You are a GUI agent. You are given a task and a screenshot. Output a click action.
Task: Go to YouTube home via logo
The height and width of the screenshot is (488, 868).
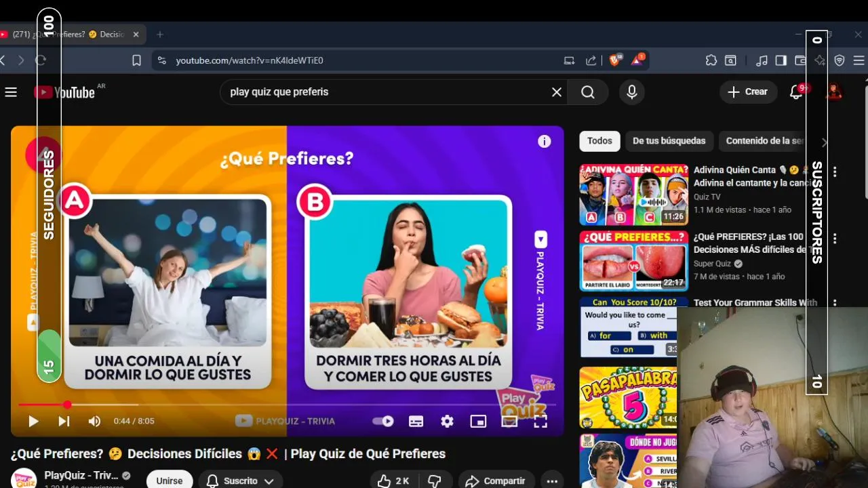point(65,92)
